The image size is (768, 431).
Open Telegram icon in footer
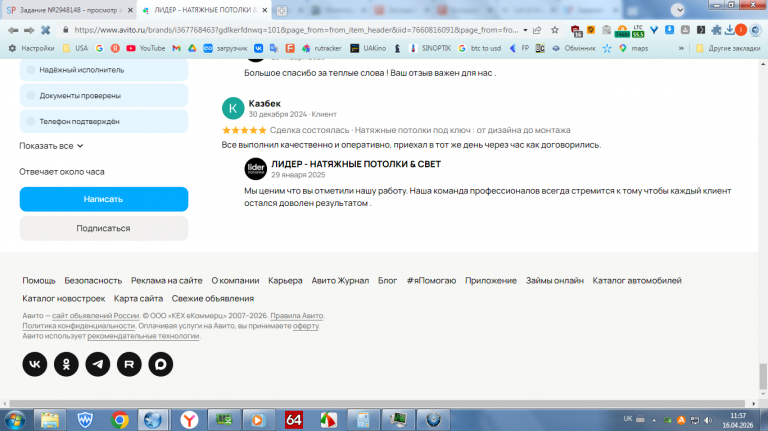98,364
